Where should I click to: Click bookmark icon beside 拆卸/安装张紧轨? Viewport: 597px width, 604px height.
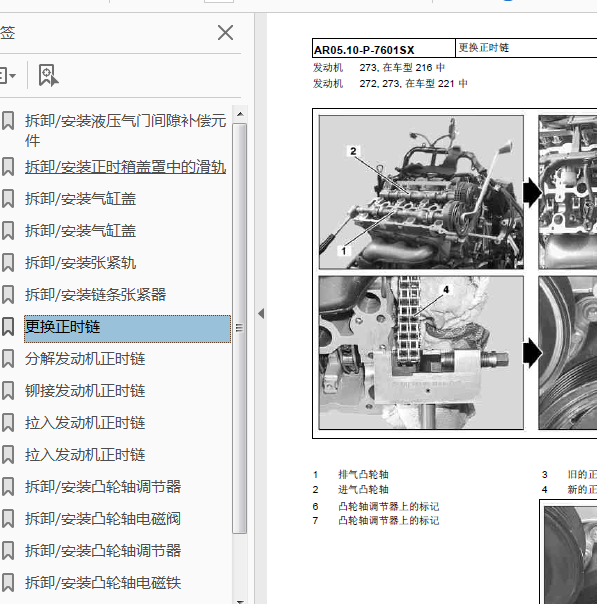(x=8, y=263)
